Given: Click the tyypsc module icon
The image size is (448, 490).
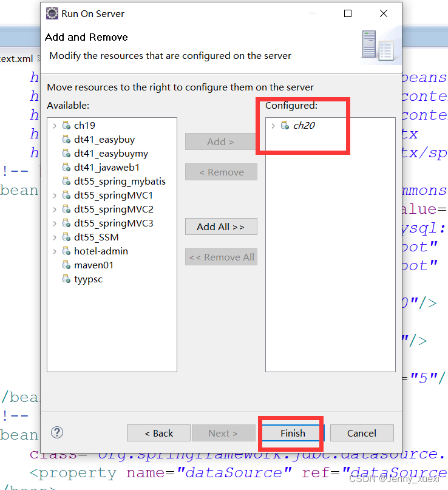Looking at the screenshot, I should [x=66, y=279].
